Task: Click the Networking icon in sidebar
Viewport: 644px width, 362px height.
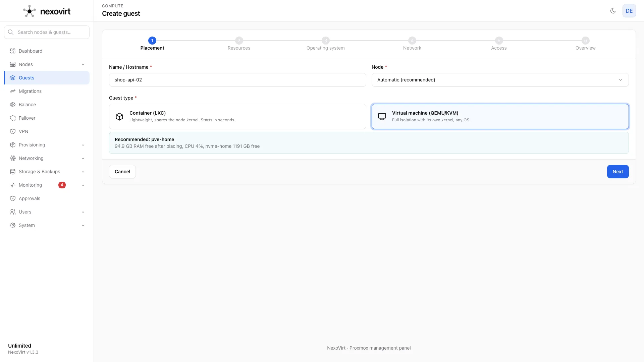Action: click(13, 158)
